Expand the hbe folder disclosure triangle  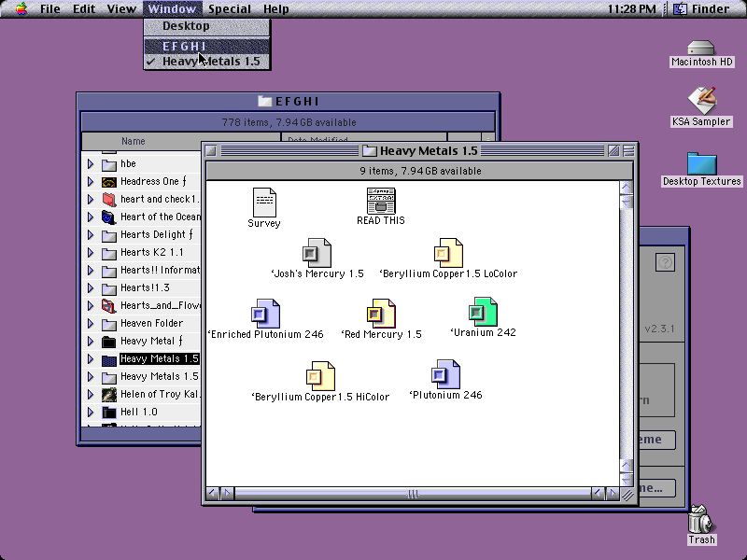pos(91,164)
